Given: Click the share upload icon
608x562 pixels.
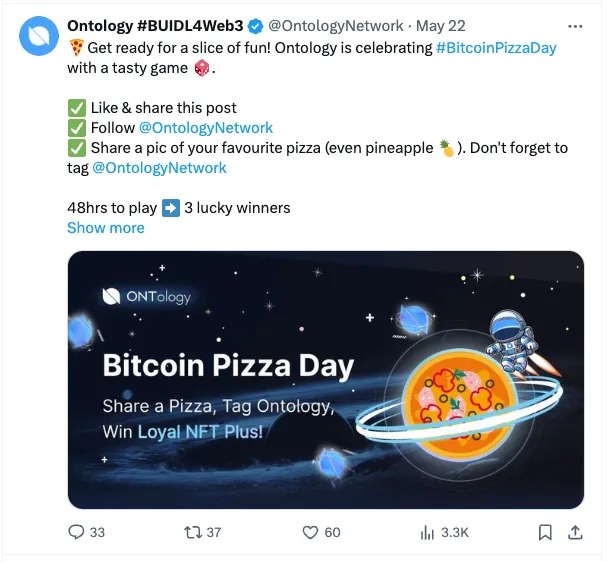Looking at the screenshot, I should point(576,532).
